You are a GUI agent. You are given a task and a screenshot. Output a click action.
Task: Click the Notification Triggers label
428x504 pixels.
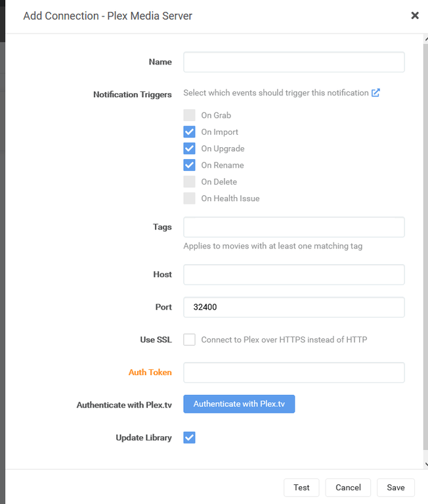pos(133,95)
